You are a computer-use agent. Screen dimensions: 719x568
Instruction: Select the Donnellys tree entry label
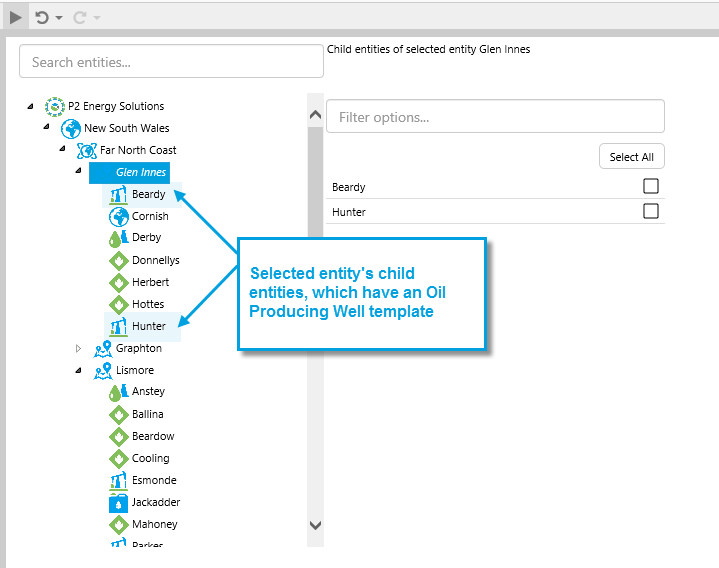coord(155,260)
